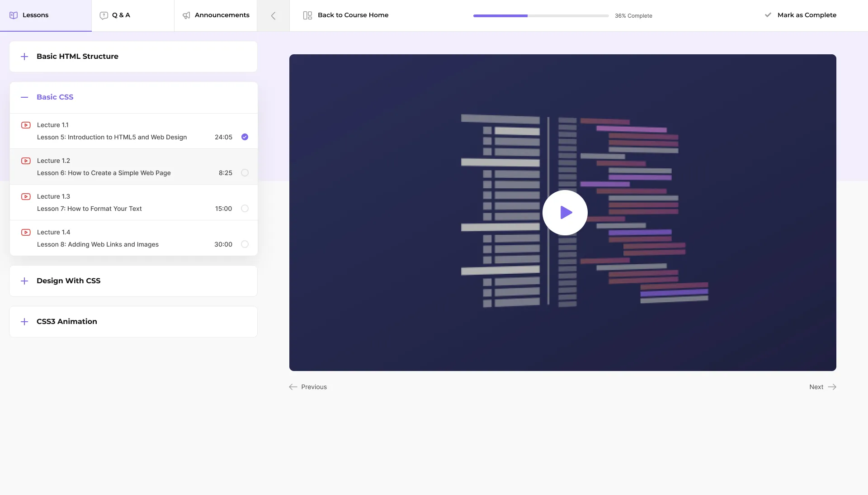Viewport: 868px width, 495px height.
Task: Collapse sidebar with the left chevron
Action: 273,16
